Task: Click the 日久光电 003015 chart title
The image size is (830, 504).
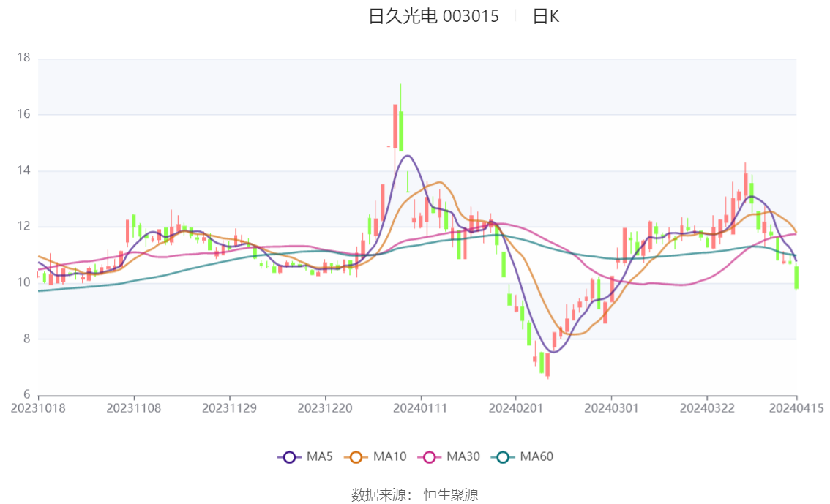Action: pyautogui.click(x=433, y=17)
